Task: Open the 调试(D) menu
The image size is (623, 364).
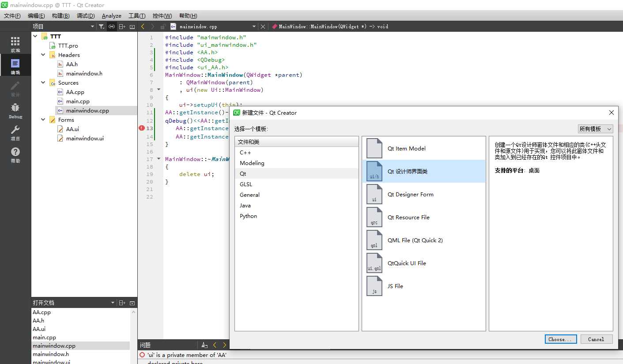Action: 86,15
